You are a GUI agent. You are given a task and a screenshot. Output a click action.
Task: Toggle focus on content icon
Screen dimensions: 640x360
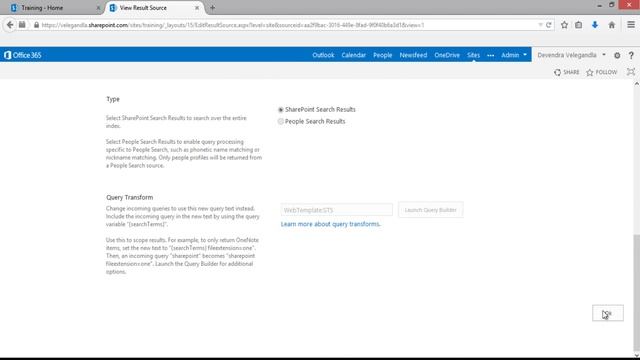click(x=631, y=72)
